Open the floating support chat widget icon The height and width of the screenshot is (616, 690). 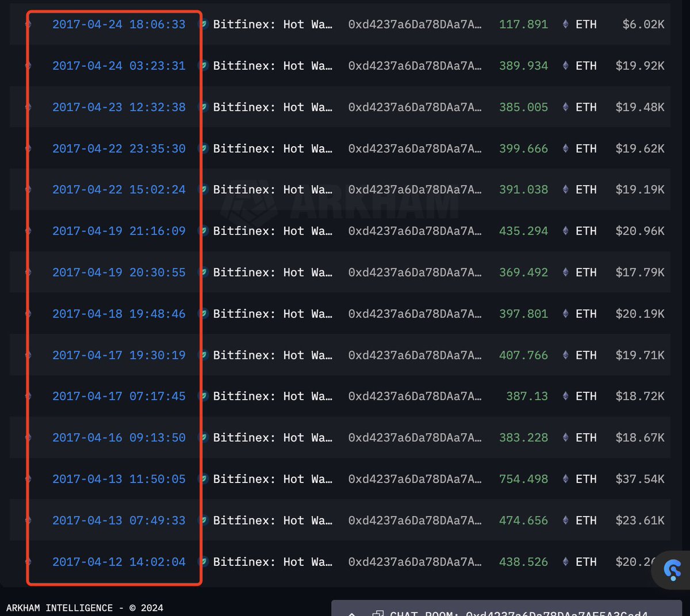(672, 570)
